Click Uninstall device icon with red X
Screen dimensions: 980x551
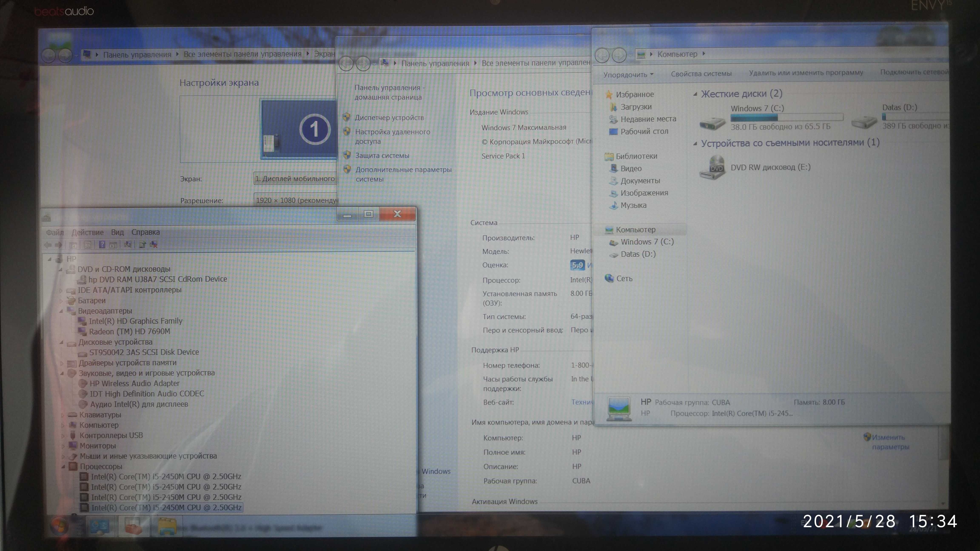click(154, 244)
